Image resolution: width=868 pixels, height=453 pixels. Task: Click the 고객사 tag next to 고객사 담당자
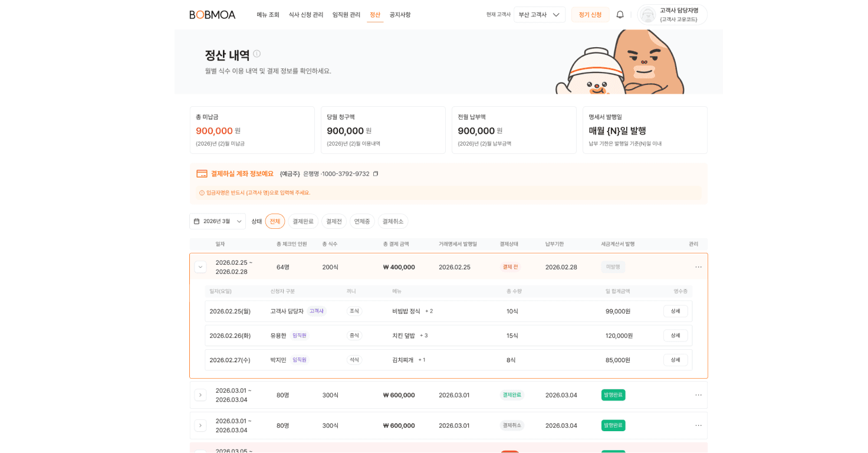[x=317, y=311]
